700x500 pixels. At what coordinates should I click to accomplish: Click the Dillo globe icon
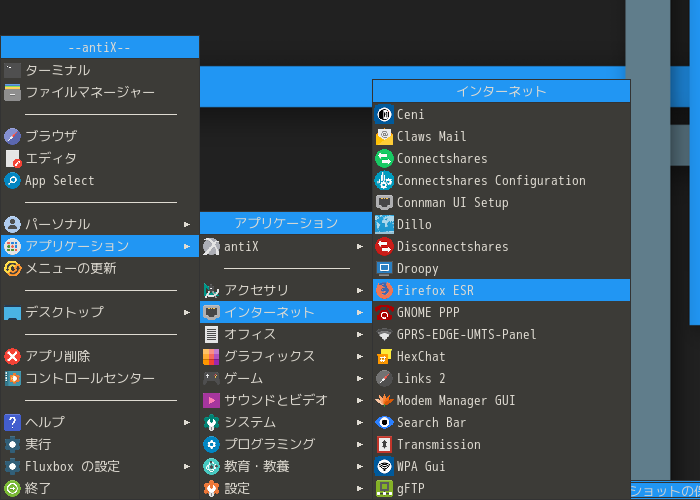[x=384, y=224]
